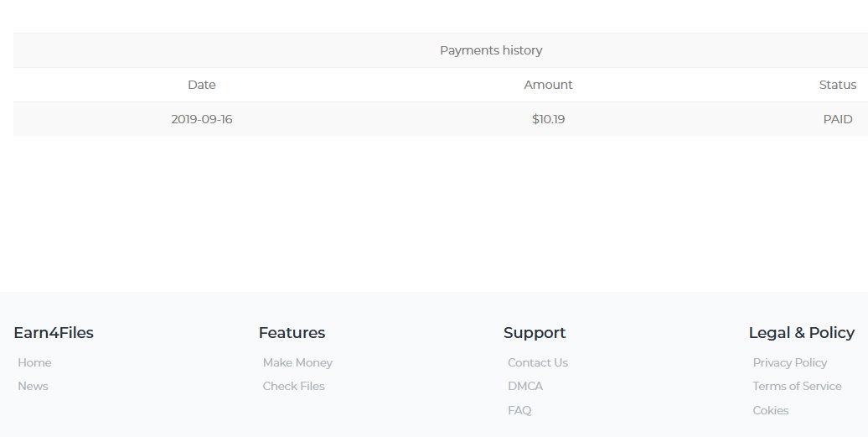
Task: Open the Cokies policy link
Action: (771, 410)
